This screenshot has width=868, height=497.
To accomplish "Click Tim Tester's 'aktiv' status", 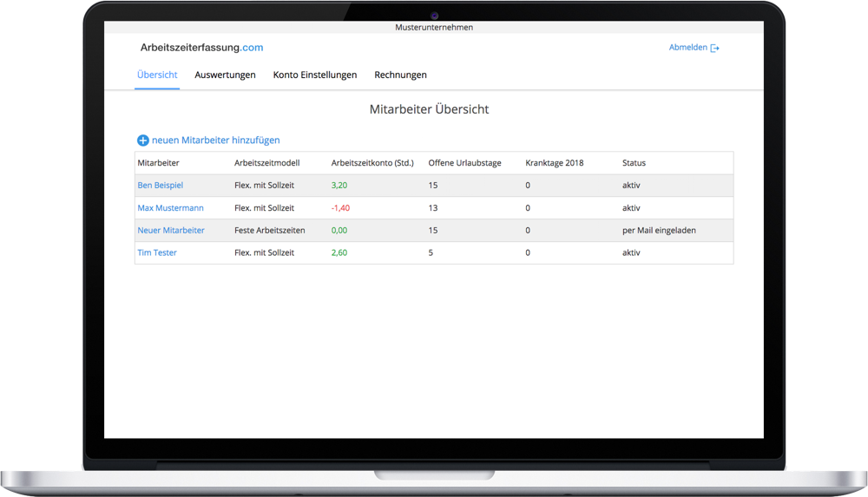I will [x=631, y=252].
